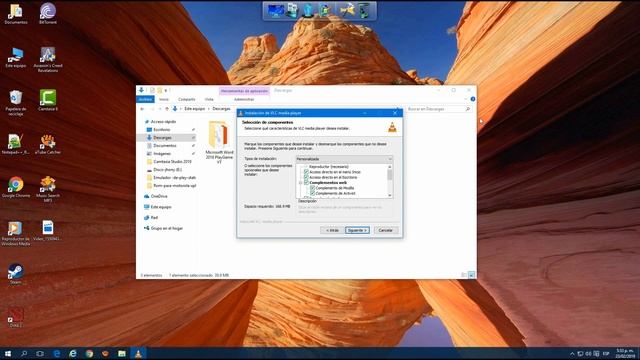Viewport: 640px width, 360px height.
Task: Switch to VLC installer taskbar button
Action: coord(138,353)
